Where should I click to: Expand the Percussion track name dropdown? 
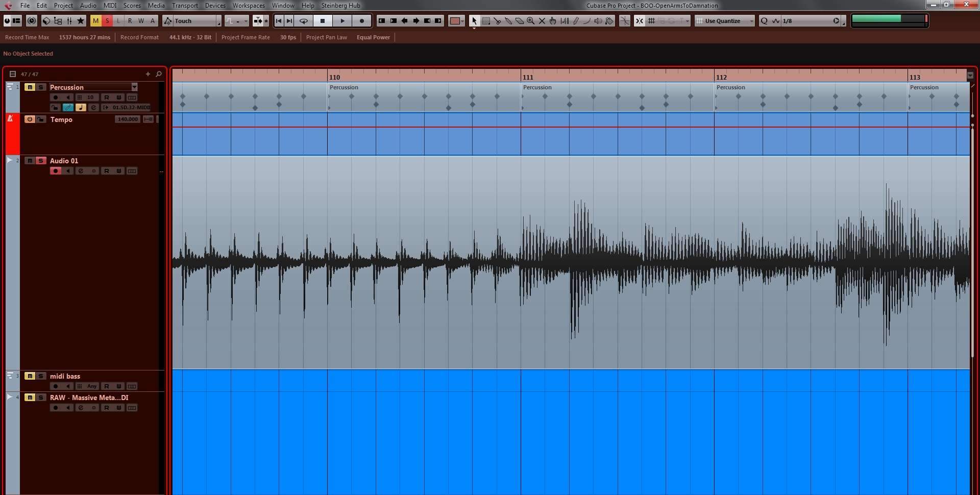point(134,87)
